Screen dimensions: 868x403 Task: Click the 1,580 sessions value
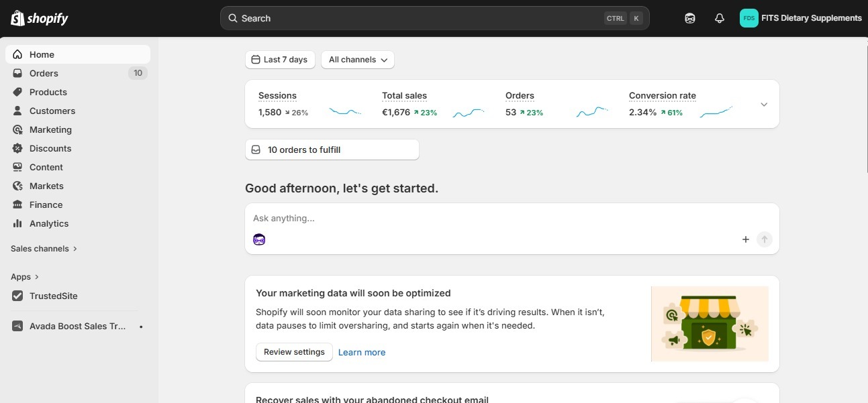pos(270,113)
